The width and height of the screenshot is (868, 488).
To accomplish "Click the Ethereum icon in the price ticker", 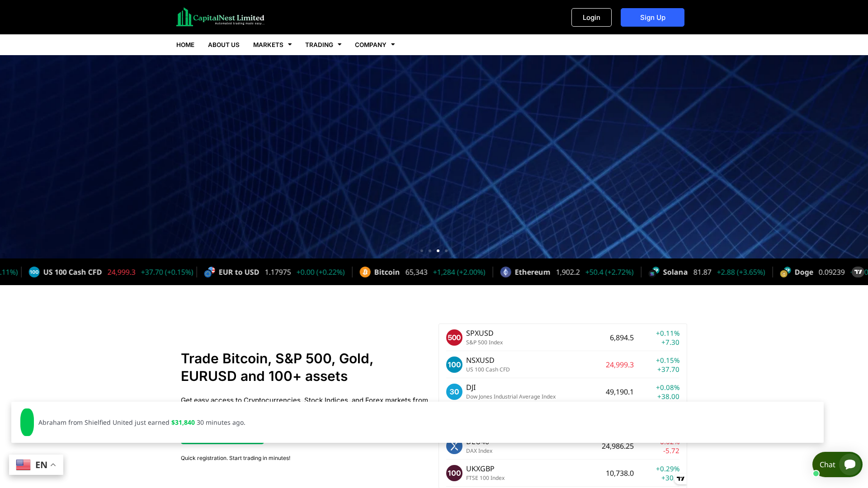I will pos(505,272).
